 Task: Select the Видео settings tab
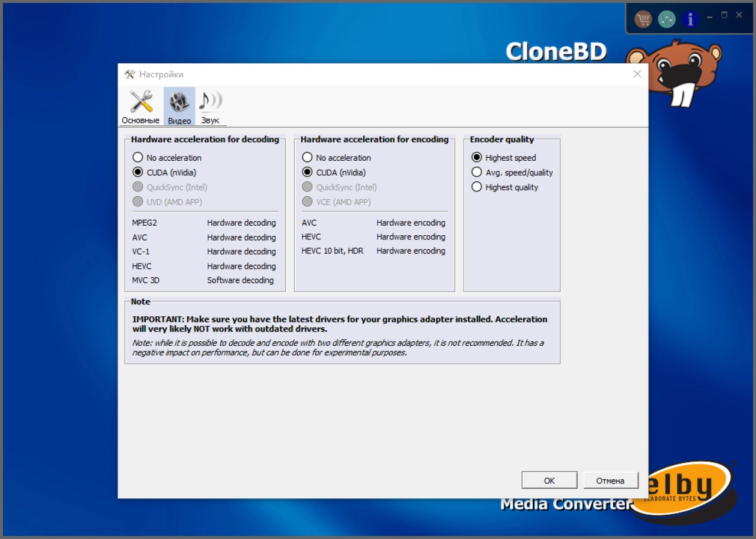pyautogui.click(x=179, y=107)
